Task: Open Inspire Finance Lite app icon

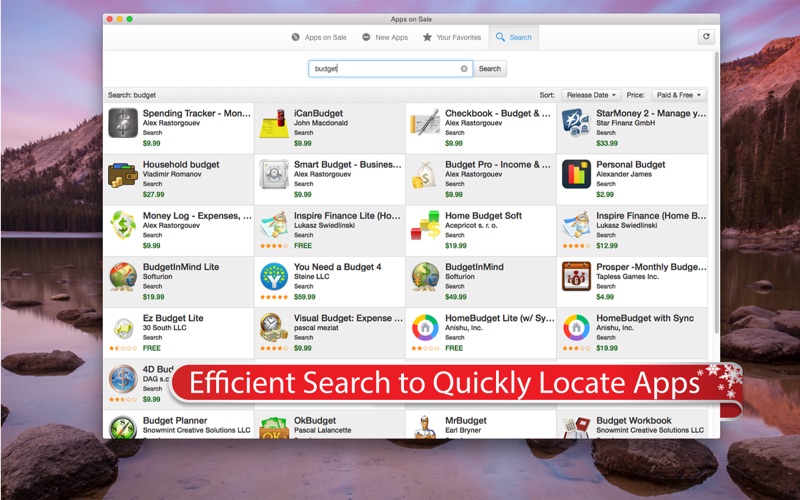Action: [274, 226]
